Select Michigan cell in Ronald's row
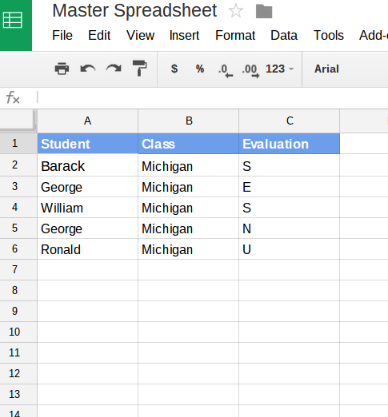 coord(188,249)
